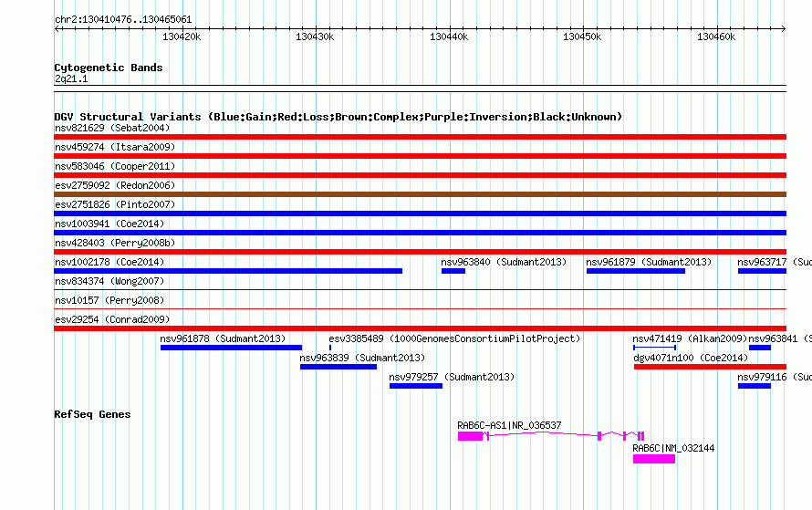Viewport: 812px width, 510px height.
Task: Click the 130420k ruler label
Action: pyautogui.click(x=182, y=36)
